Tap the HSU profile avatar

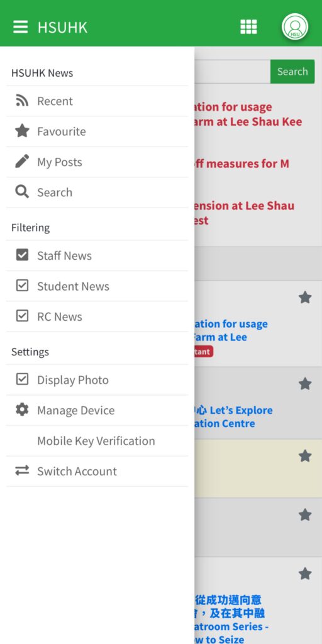[x=294, y=27]
